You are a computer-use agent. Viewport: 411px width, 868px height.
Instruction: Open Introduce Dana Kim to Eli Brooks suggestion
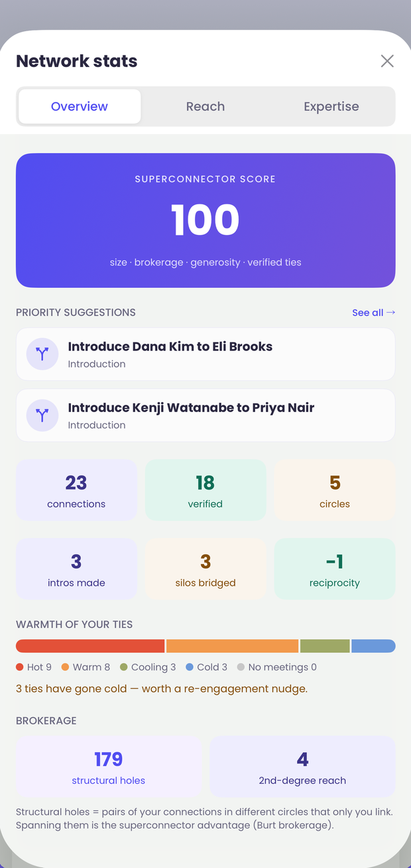coord(206,354)
